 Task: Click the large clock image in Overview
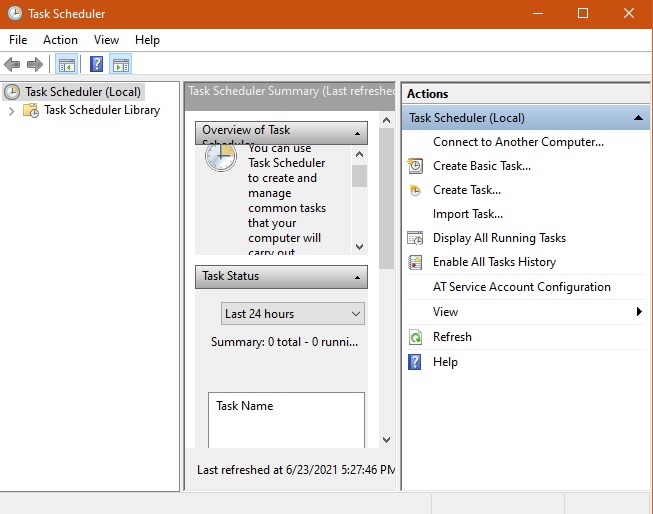[x=221, y=157]
